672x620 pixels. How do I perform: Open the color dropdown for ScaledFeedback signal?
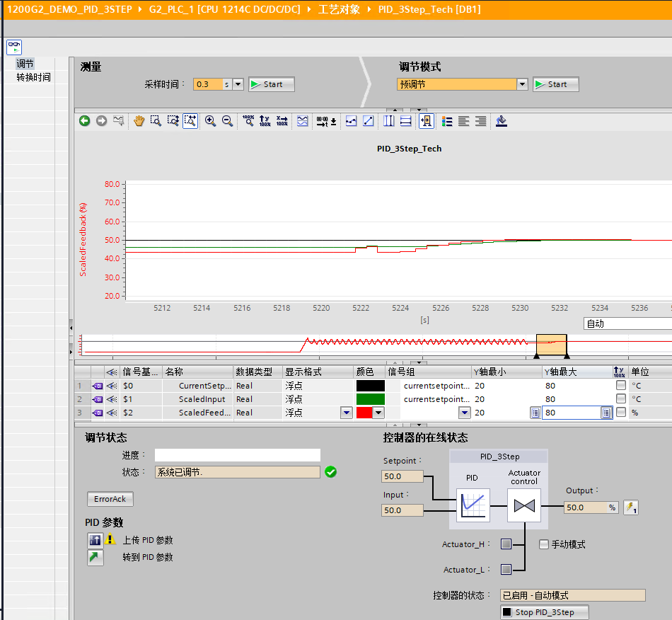tap(379, 413)
